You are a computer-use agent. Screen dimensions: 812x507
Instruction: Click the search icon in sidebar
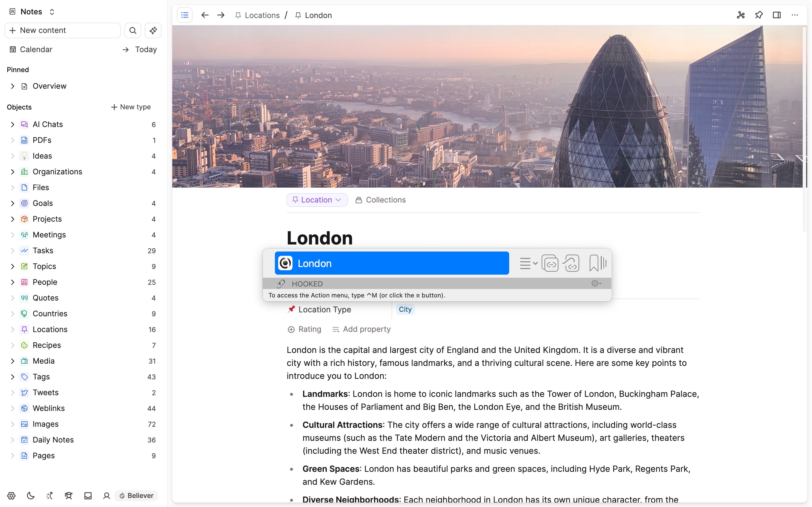(x=132, y=30)
